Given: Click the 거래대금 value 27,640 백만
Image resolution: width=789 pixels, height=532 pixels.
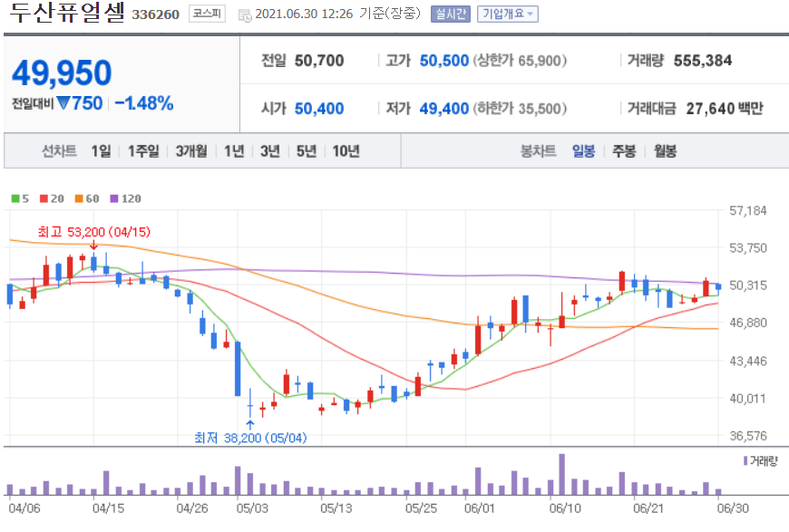Looking at the screenshot, I should pyautogui.click(x=725, y=109).
